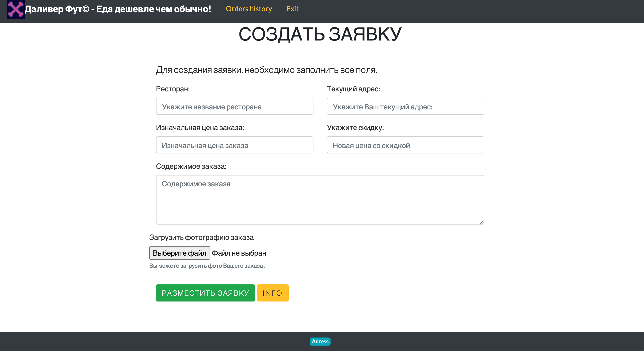This screenshot has width=644, height=351.
Task: Open the Orders history page
Action: pyautogui.click(x=249, y=9)
